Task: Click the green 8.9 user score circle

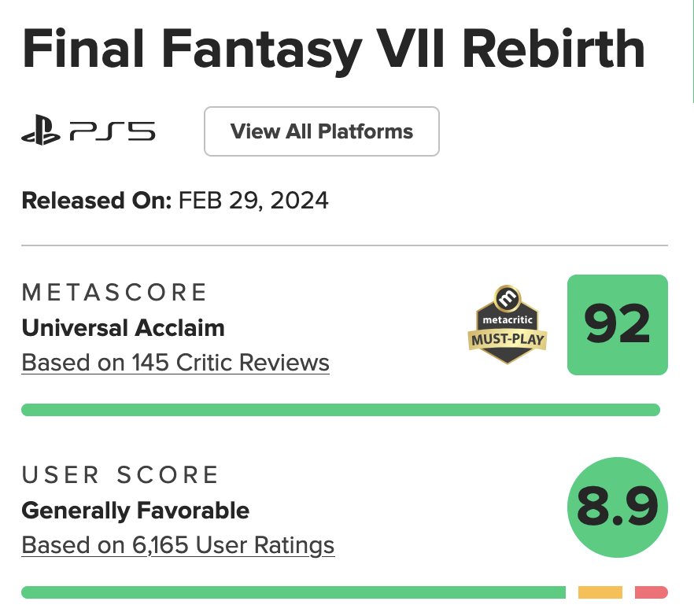Action: (x=617, y=507)
